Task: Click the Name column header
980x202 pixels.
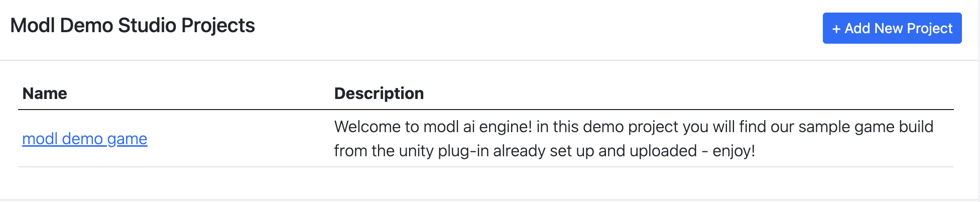Action: point(45,93)
